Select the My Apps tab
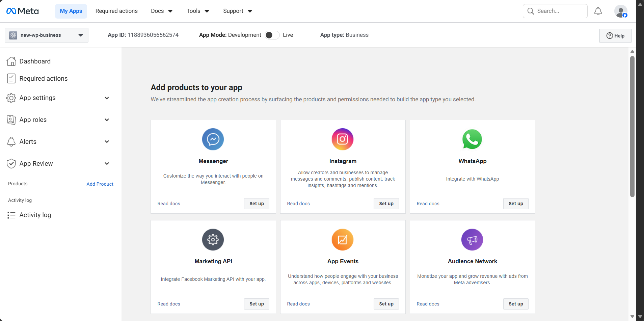The height and width of the screenshot is (321, 644). click(71, 11)
